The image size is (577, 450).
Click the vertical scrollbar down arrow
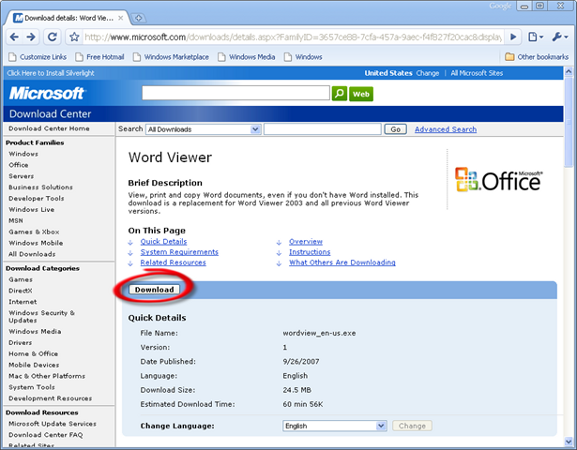569,441
